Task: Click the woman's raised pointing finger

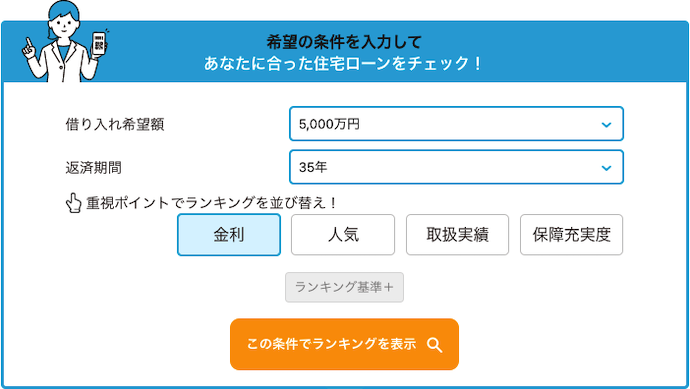Action: point(29,46)
